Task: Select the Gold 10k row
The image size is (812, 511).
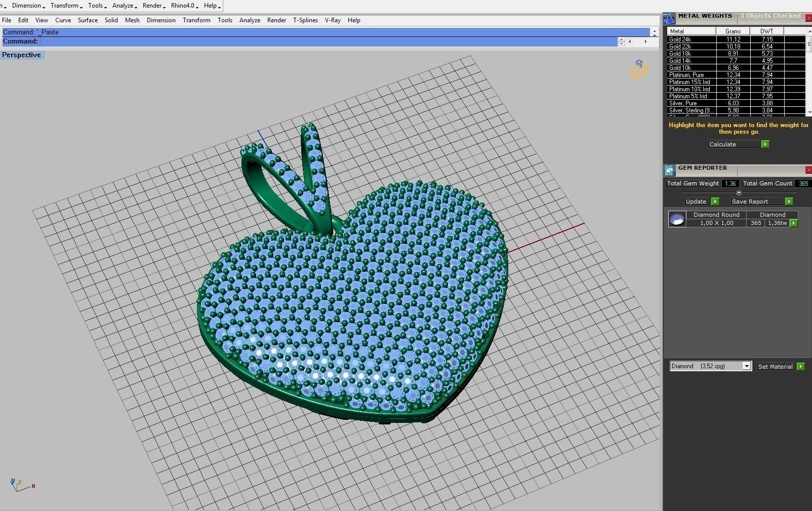Action: point(736,67)
